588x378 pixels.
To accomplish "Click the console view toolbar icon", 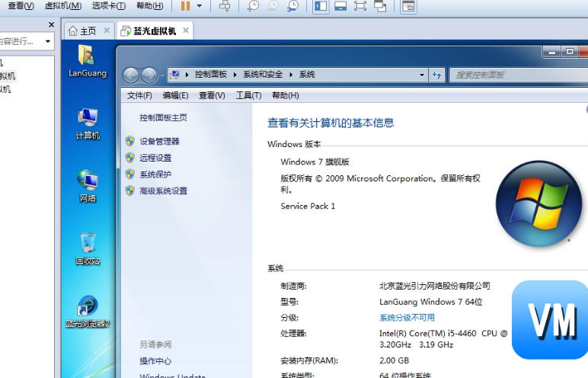I will pyautogui.click(x=408, y=6).
